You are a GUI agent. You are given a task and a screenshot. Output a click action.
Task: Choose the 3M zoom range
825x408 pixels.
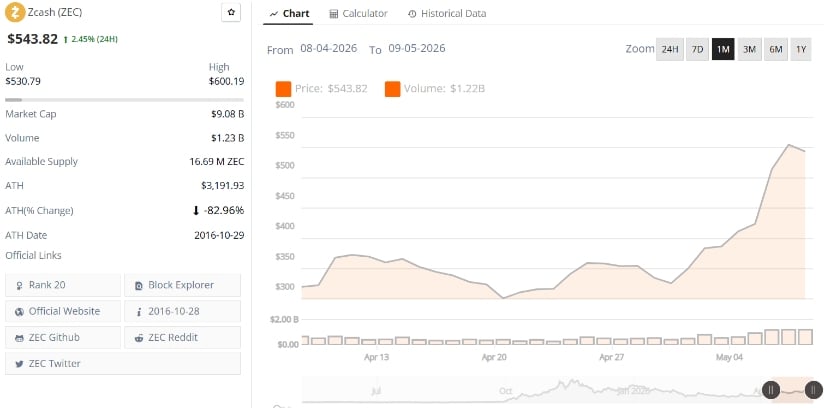tap(749, 49)
